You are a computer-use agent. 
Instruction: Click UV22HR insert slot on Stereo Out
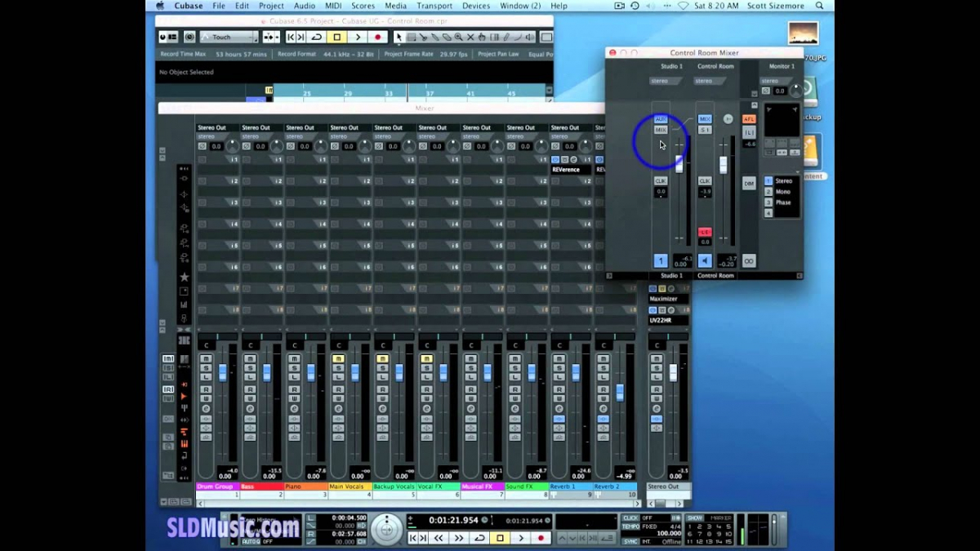668,320
